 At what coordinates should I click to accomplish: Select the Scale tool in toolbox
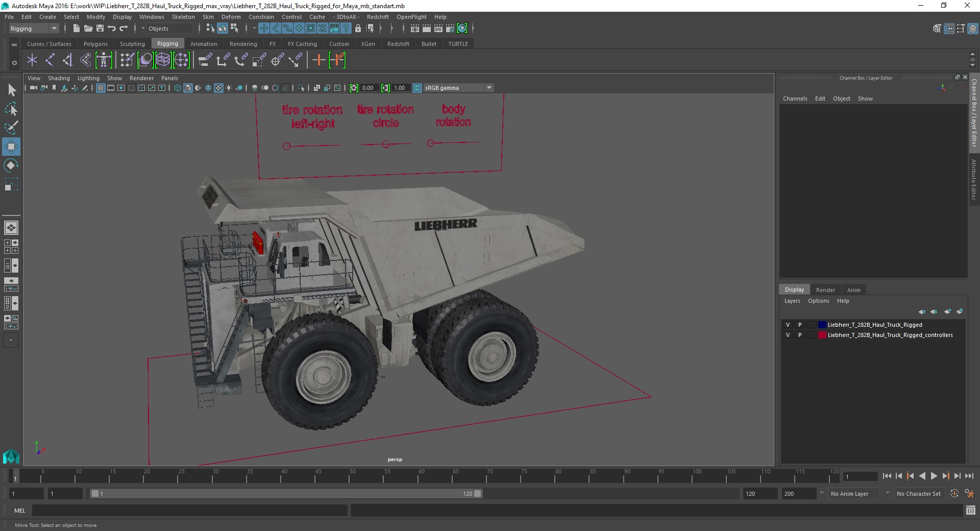point(11,184)
